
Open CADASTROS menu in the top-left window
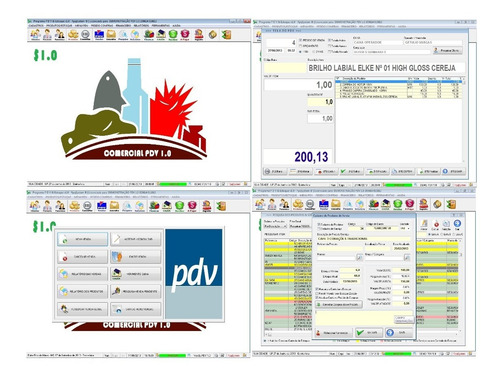[36, 25]
